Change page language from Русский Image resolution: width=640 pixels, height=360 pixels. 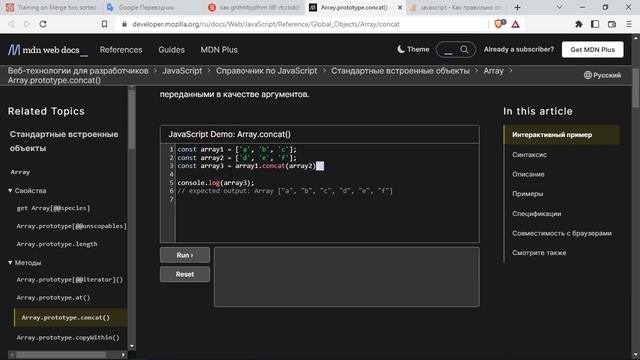602,75
